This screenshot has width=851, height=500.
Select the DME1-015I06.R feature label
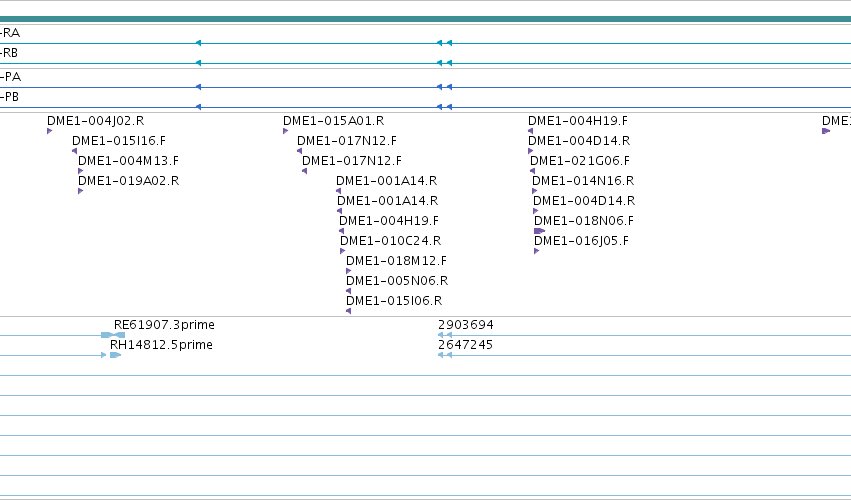tap(394, 301)
